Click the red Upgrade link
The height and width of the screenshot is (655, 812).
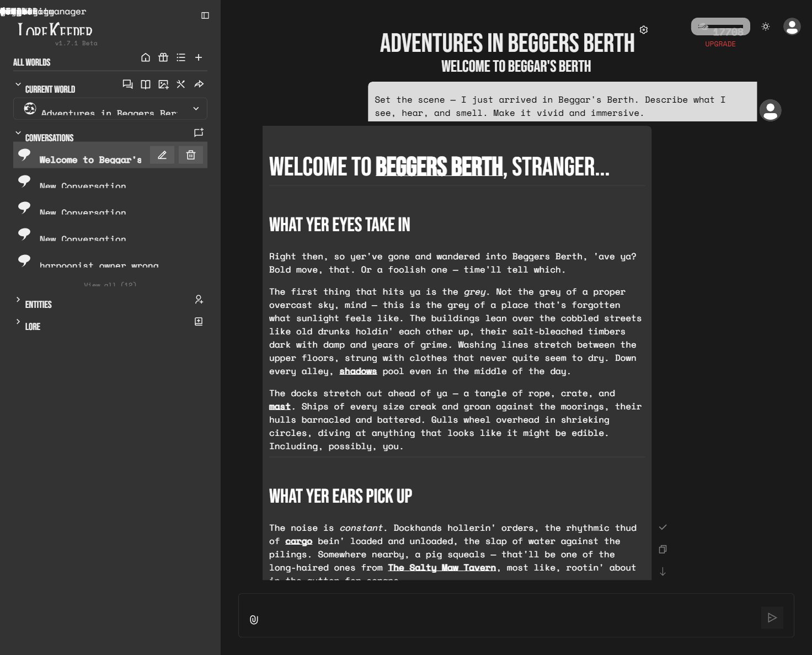pyautogui.click(x=720, y=44)
